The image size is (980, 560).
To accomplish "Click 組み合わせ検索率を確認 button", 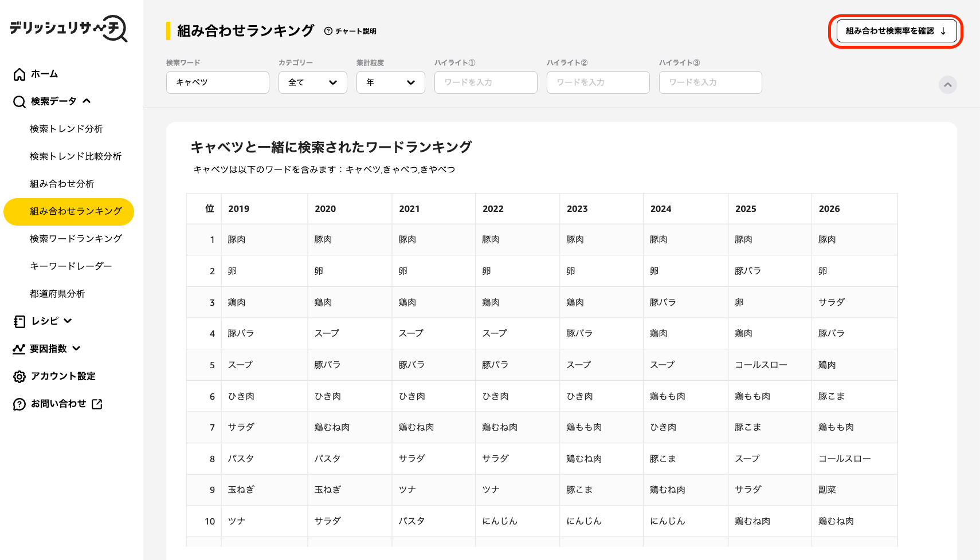I will [x=897, y=31].
